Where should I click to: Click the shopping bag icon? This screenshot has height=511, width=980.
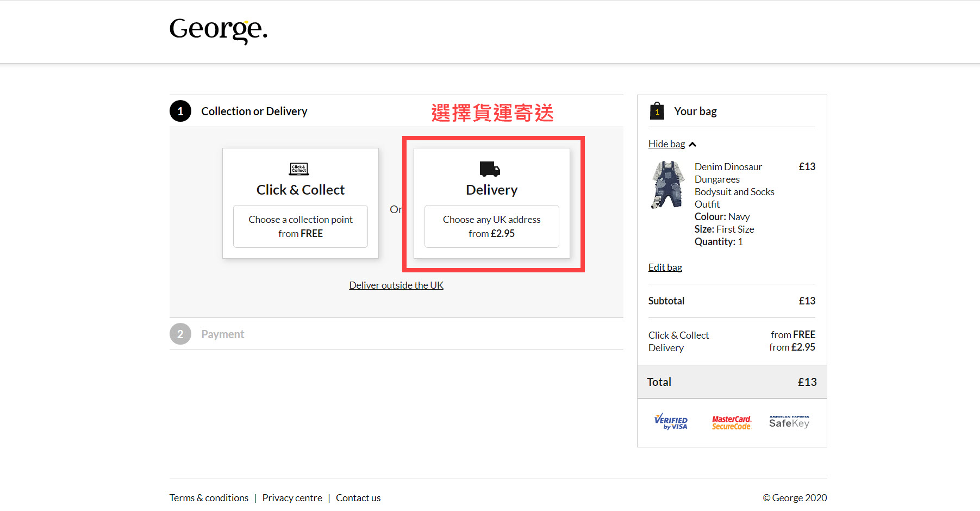[x=657, y=111]
